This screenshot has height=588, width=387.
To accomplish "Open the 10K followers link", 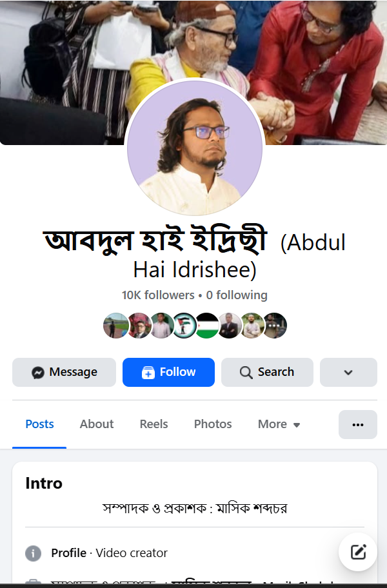I will click(x=158, y=295).
